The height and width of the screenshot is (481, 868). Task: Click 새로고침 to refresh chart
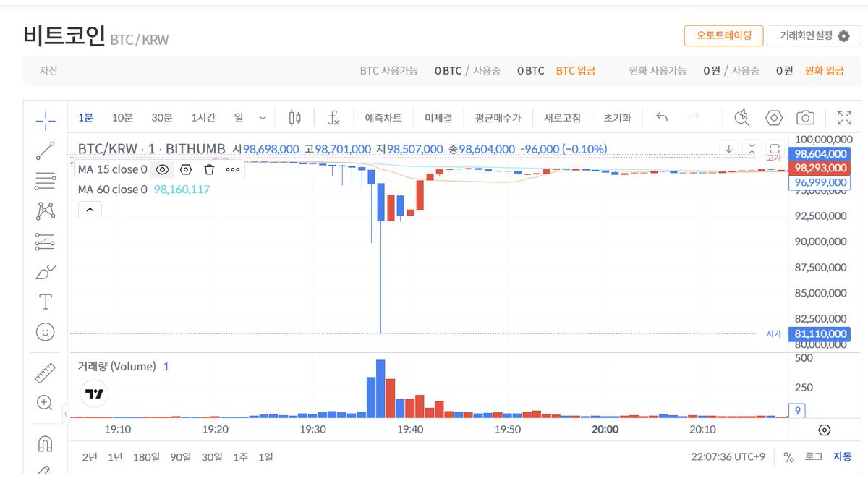pyautogui.click(x=564, y=118)
